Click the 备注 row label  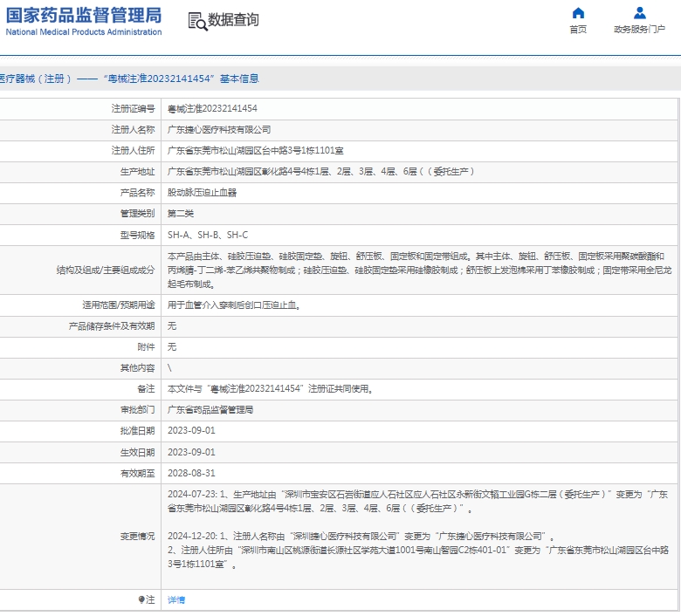coord(146,389)
